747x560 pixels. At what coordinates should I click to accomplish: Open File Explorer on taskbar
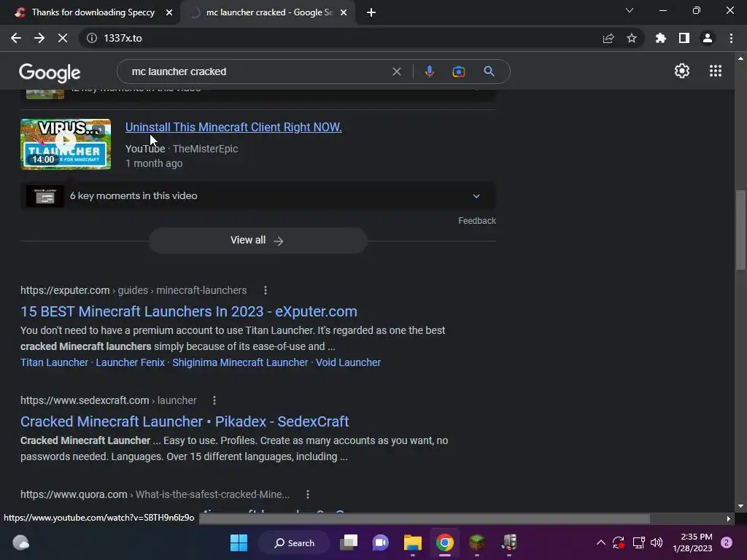pyautogui.click(x=413, y=542)
